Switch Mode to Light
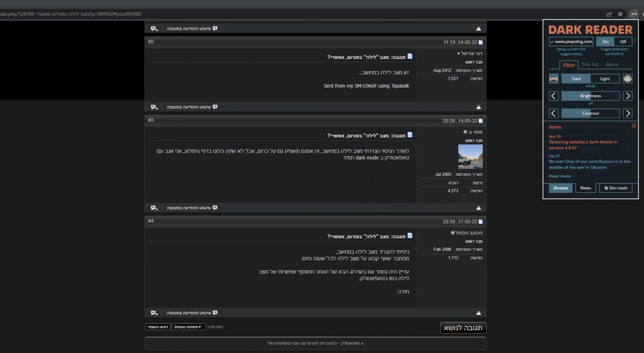This screenshot has height=353, width=644. pyautogui.click(x=605, y=79)
